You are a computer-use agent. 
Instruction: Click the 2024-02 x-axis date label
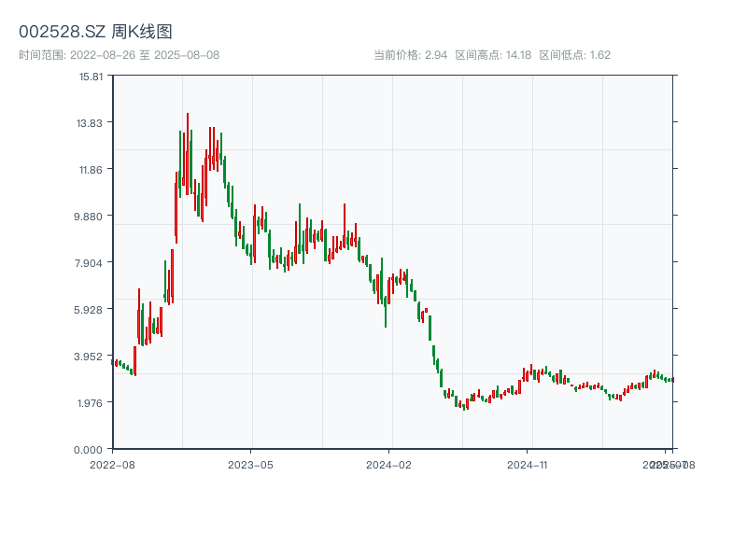click(x=389, y=464)
